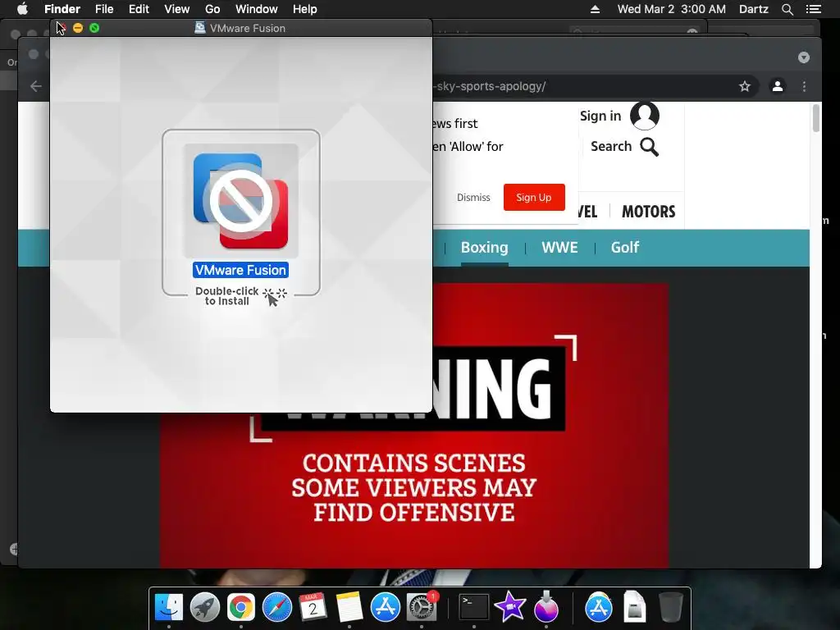The height and width of the screenshot is (630, 840).
Task: Open Calendar from the Dock
Action: (313, 608)
